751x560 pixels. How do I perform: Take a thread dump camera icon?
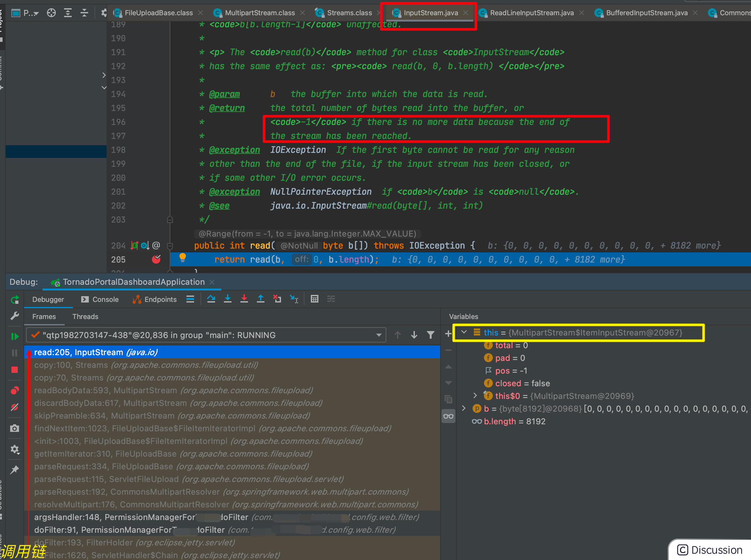tap(15, 428)
